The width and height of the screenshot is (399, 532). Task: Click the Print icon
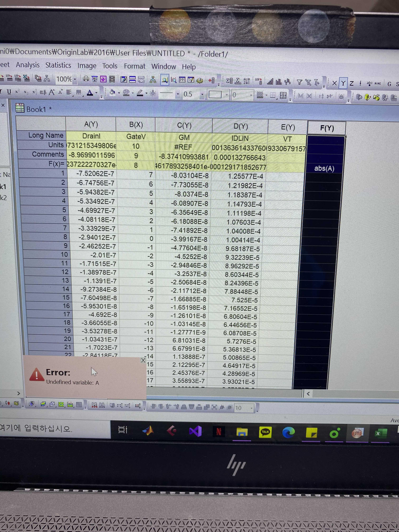coord(86,79)
